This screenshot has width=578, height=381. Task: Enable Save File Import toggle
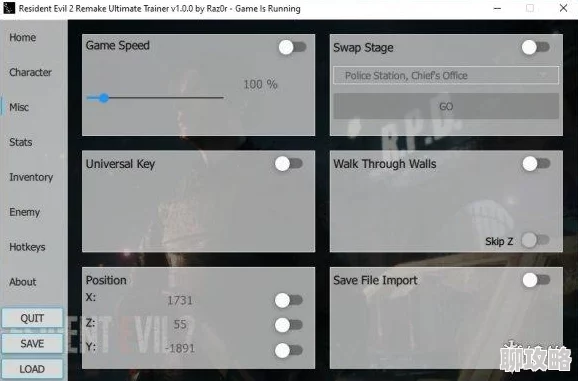point(536,280)
